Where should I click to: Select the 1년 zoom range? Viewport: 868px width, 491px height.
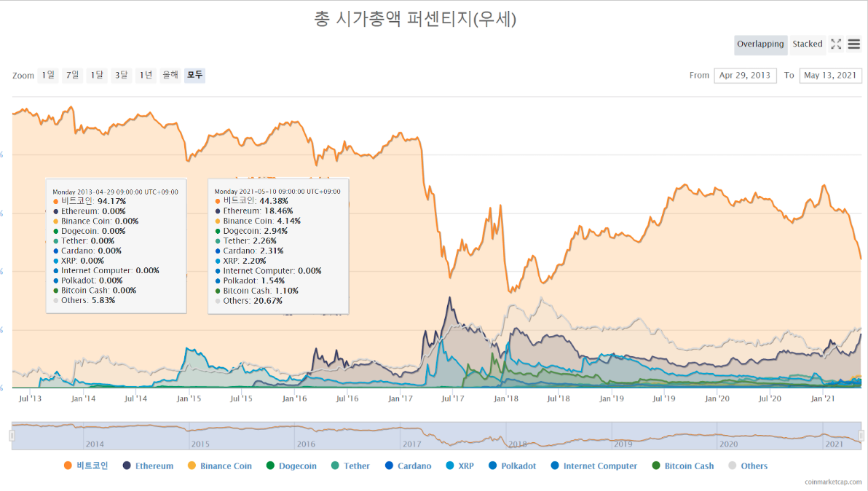[146, 75]
